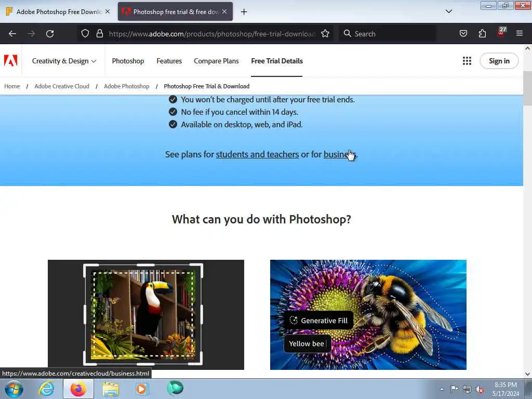Open the Photoshop nav item
The height and width of the screenshot is (399, 532).
pos(128,61)
